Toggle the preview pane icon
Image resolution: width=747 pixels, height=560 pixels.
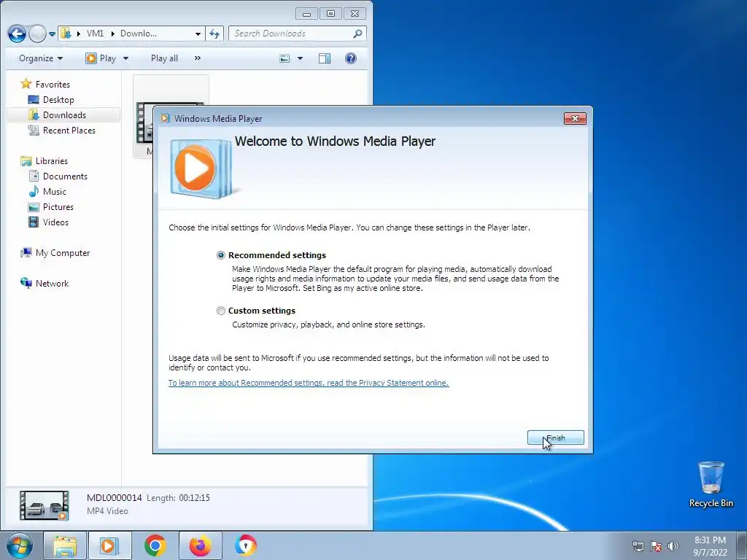(x=325, y=58)
